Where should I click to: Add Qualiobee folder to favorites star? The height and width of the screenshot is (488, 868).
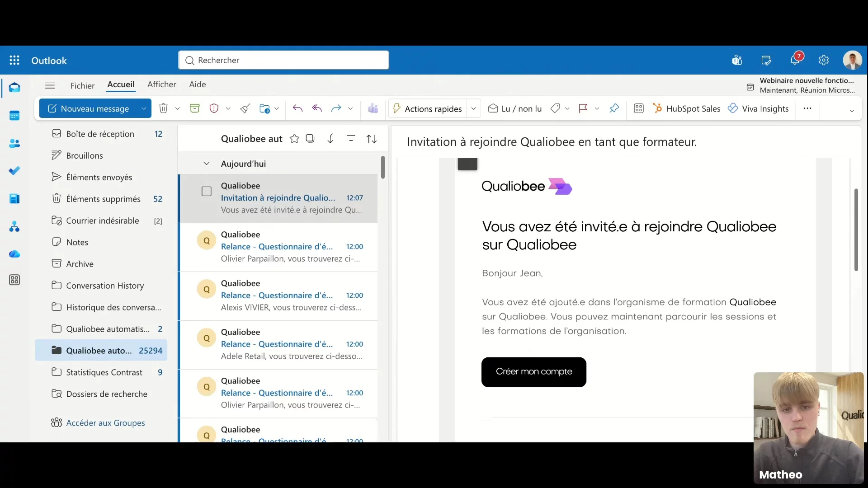point(294,139)
